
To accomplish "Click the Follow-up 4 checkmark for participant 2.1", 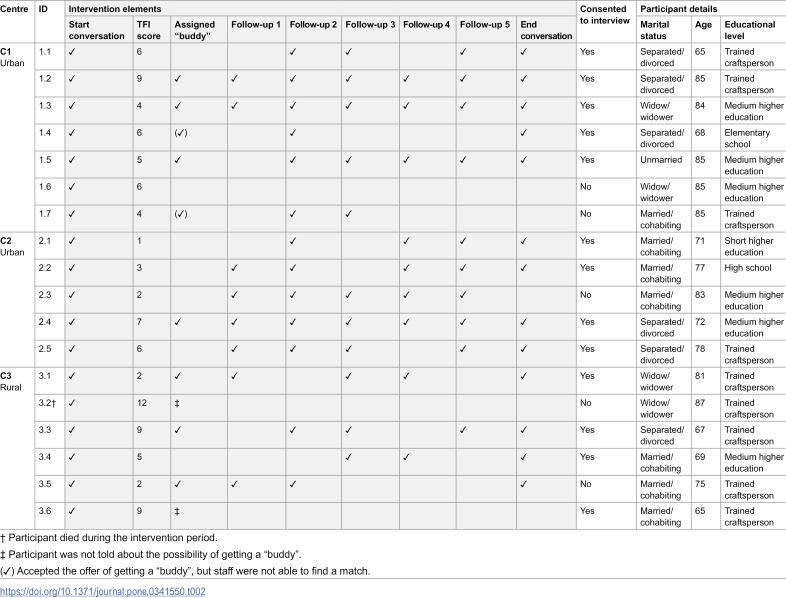I will click(407, 241).
